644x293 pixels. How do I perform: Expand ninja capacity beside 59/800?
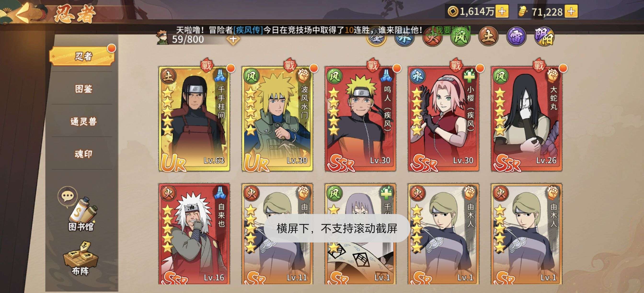click(233, 39)
